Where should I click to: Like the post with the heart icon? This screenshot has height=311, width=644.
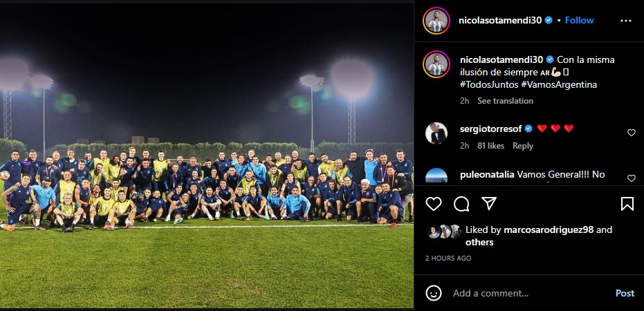[x=433, y=204]
